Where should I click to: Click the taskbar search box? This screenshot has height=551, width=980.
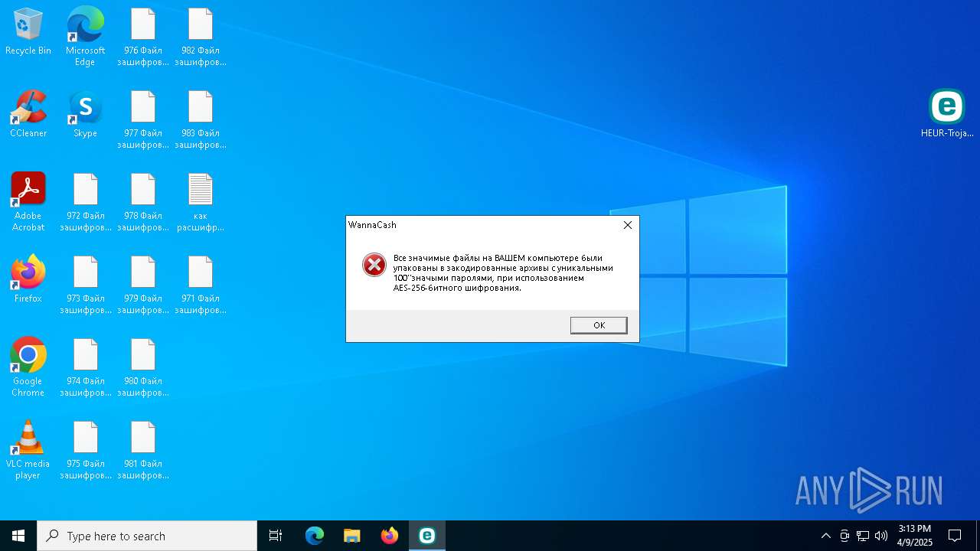click(x=147, y=536)
